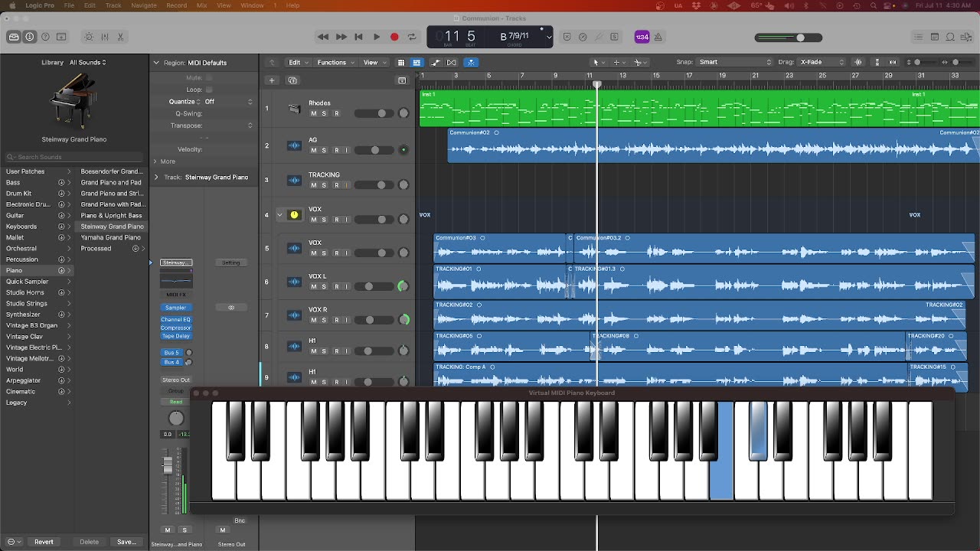Mute the VOX L track

313,287
